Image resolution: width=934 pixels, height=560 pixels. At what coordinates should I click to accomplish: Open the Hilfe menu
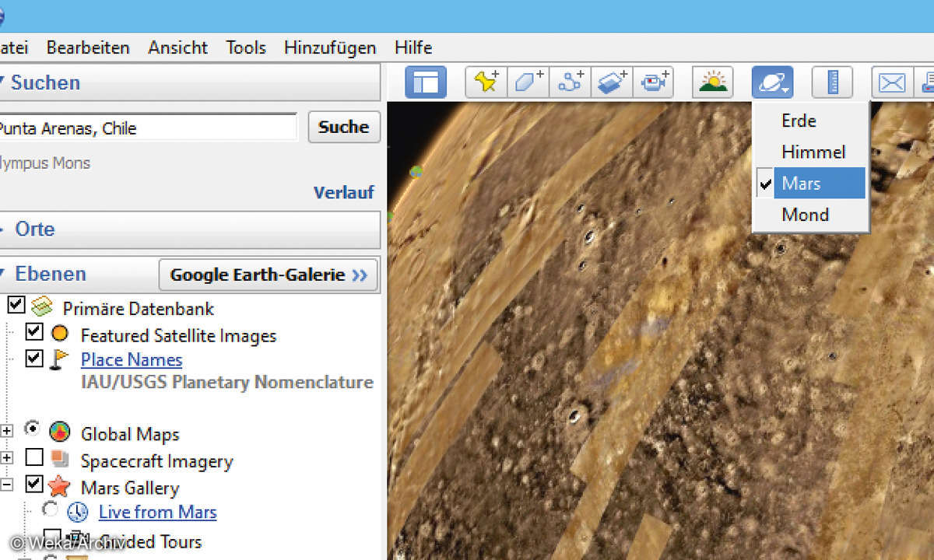pos(413,47)
